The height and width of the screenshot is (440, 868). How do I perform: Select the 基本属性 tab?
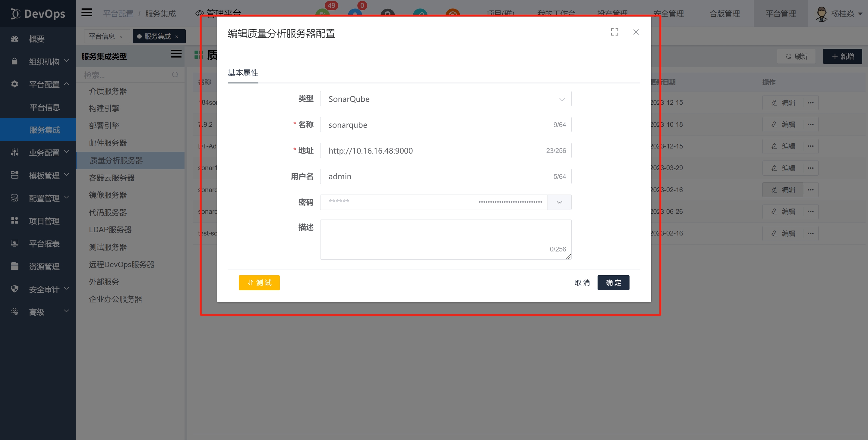pos(243,73)
